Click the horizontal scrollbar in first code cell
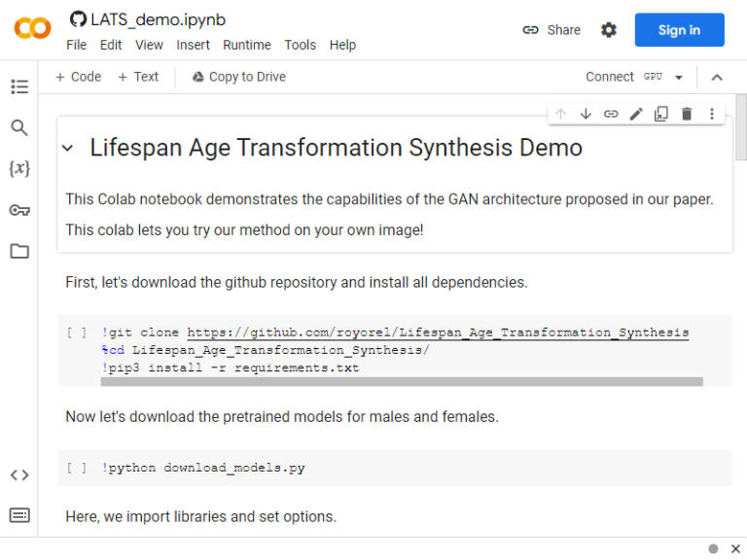 (x=402, y=381)
